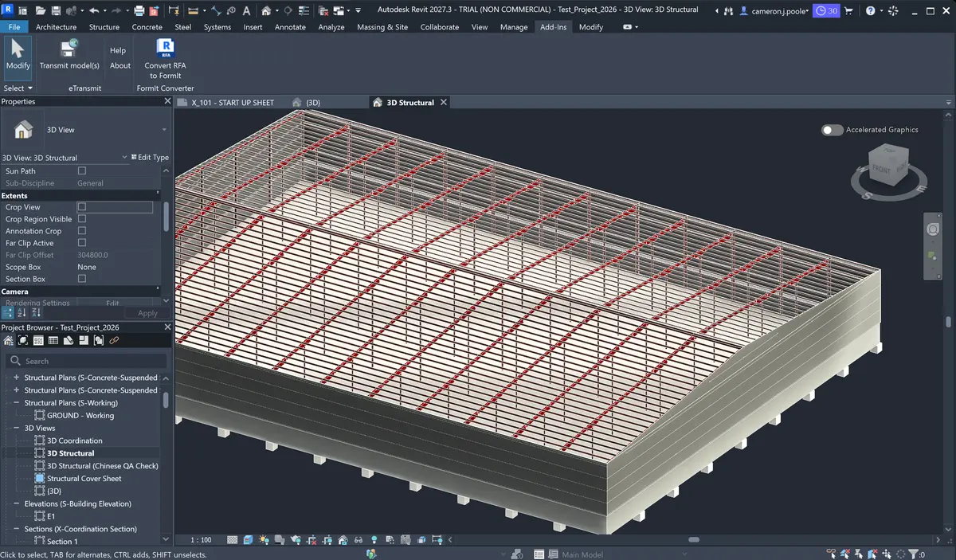Click the Revit Links filter icon
956x560 pixels.
coord(114,340)
